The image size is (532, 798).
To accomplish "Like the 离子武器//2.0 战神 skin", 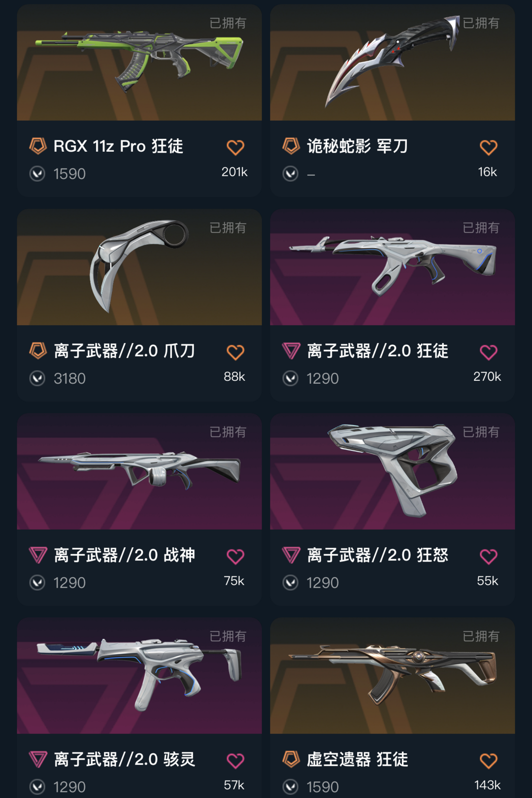I will [235, 557].
